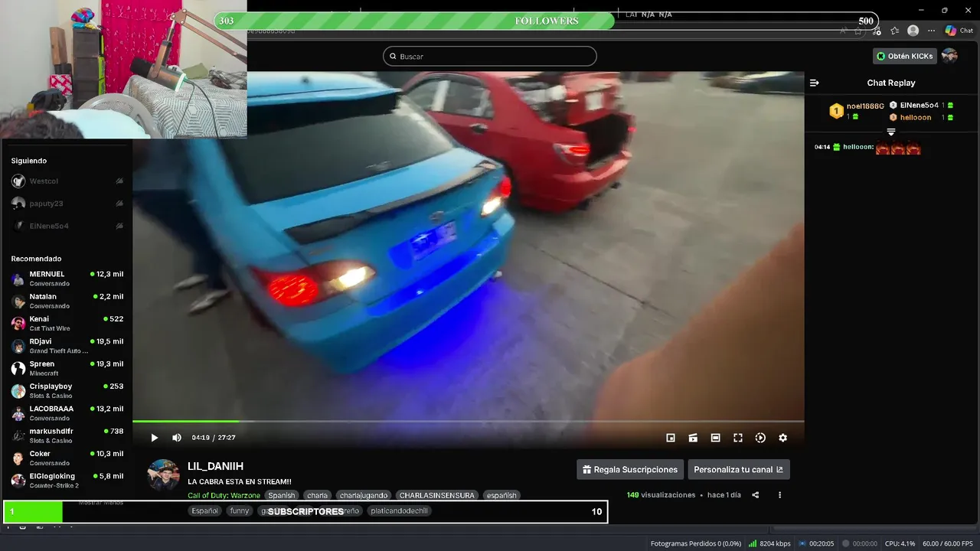Open recommended channel Spreen
This screenshot has height=551, width=980.
click(67, 368)
